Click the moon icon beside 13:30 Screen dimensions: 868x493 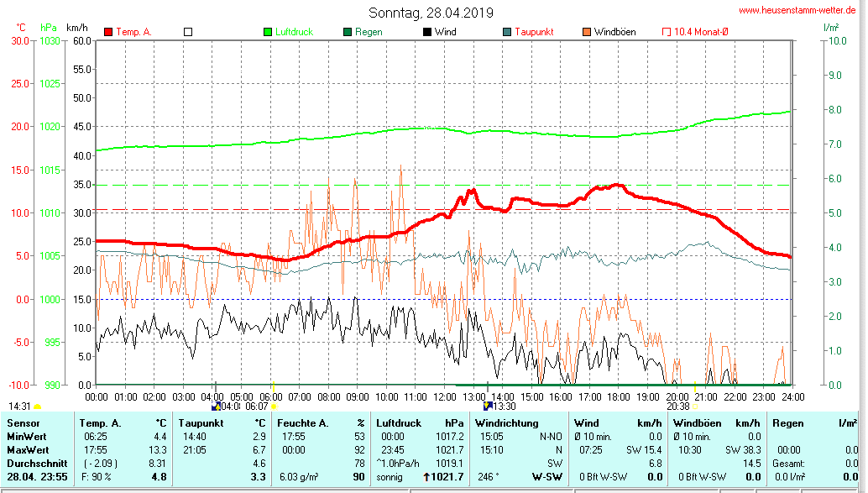point(487,406)
